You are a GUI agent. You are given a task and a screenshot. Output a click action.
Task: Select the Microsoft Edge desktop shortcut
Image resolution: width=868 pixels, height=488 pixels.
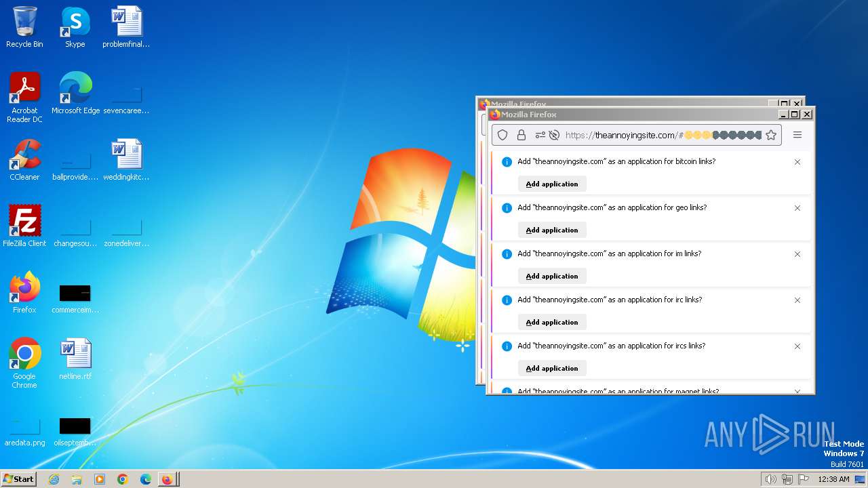[x=75, y=93]
